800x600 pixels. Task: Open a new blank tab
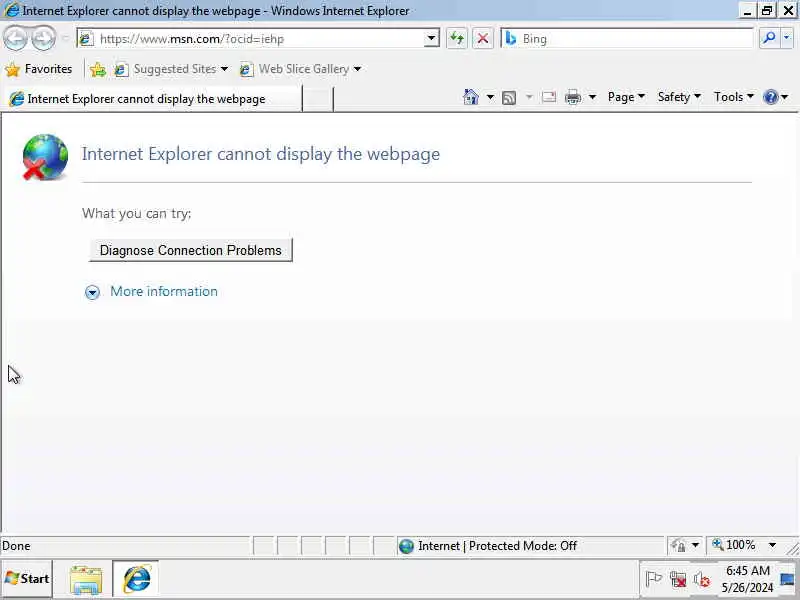pyautogui.click(x=317, y=99)
